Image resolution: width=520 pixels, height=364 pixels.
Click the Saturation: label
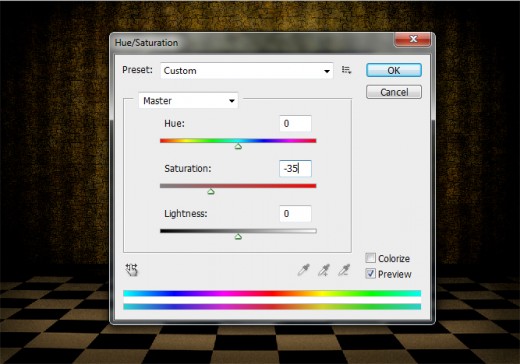[188, 169]
